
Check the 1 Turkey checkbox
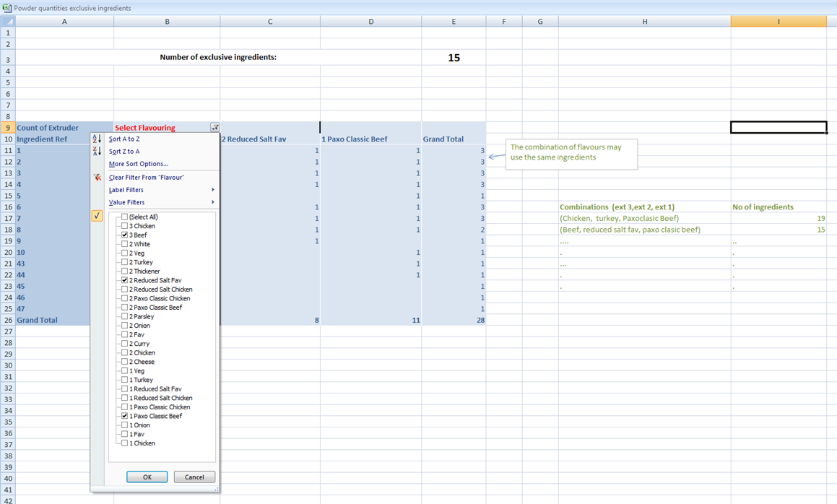coord(124,380)
